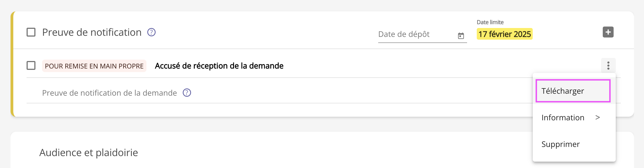Open the help tooltip beside Preuve de notification
The image size is (644, 168).
point(151,32)
